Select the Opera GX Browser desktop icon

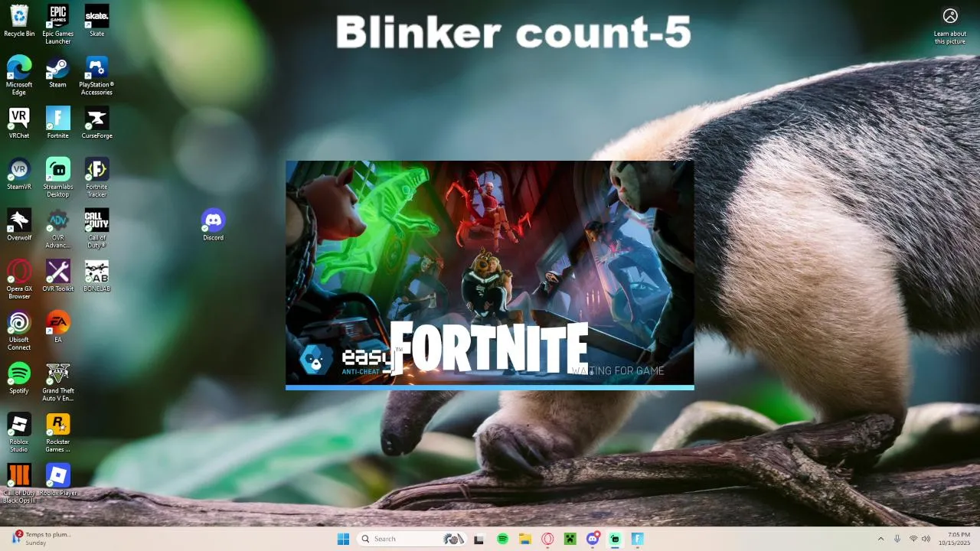[19, 279]
